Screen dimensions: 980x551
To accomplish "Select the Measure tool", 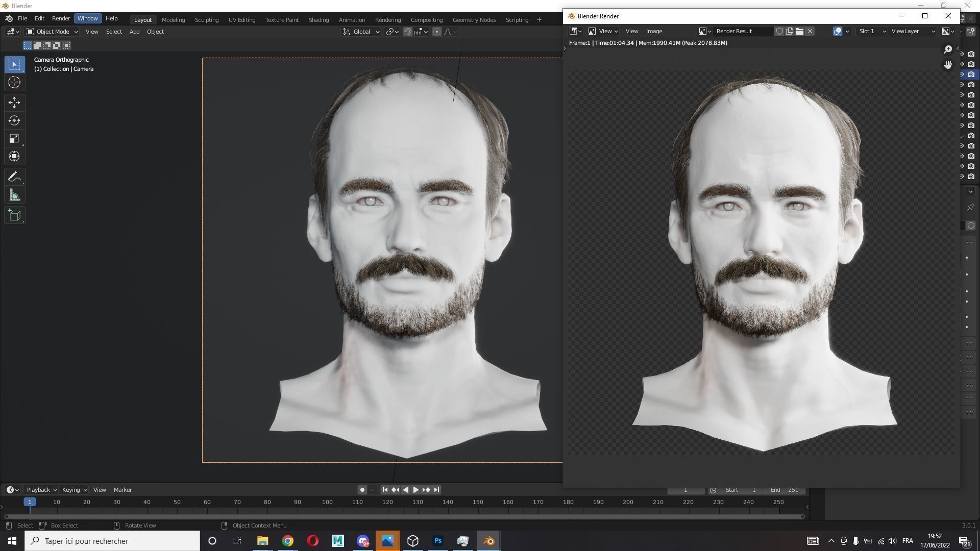I will 14,195.
